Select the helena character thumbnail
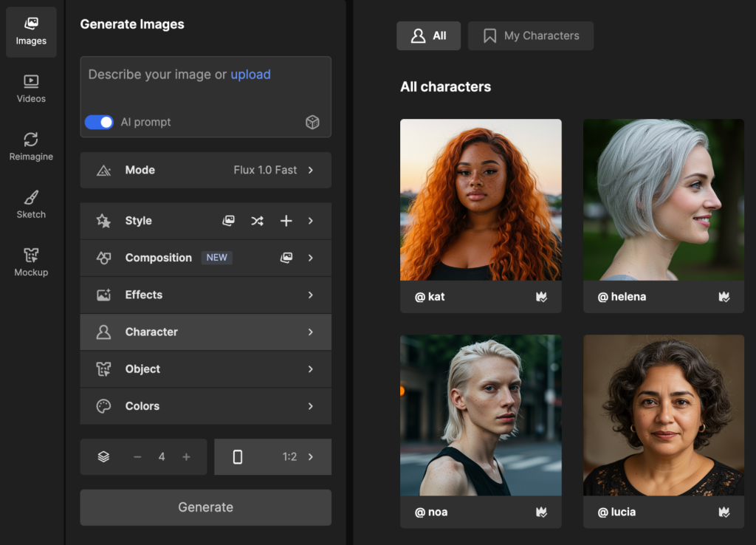The width and height of the screenshot is (756, 545). coord(663,199)
